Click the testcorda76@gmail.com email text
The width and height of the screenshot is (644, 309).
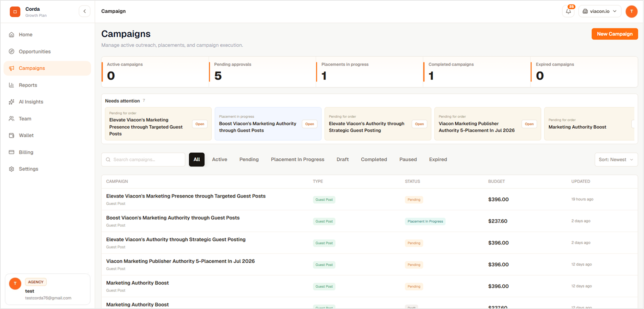[48, 298]
